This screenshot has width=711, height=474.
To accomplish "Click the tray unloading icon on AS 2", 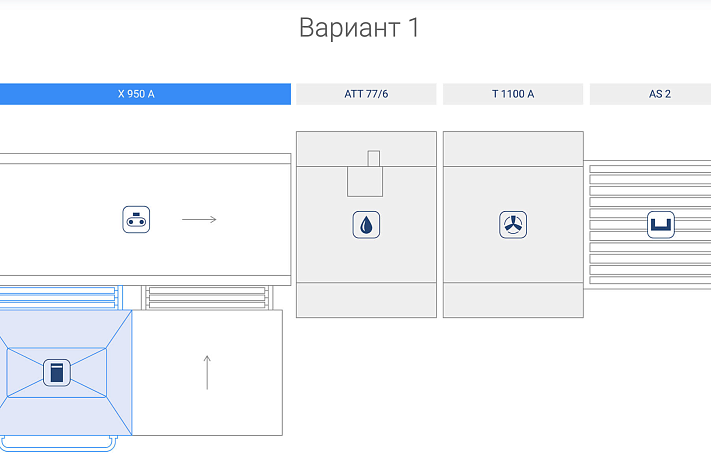I will [x=661, y=225].
